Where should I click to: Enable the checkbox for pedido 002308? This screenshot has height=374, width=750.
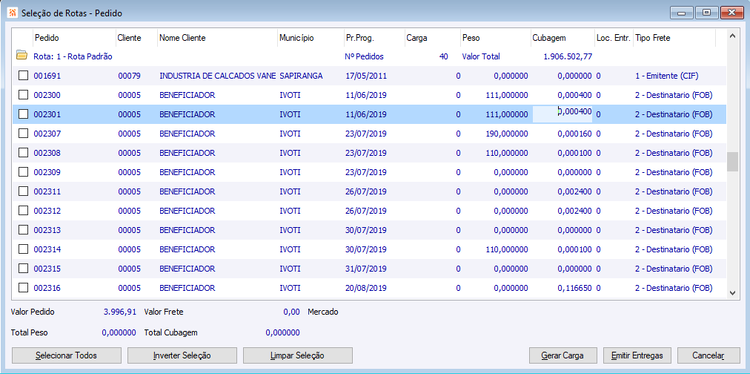point(23,153)
